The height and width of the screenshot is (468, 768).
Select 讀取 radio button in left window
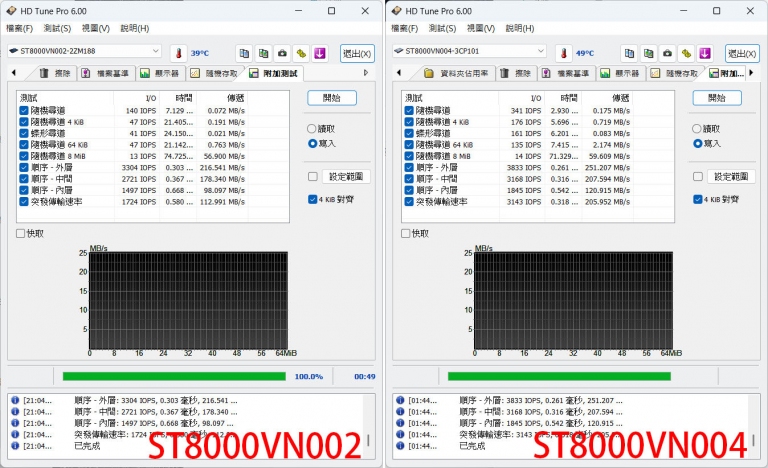point(312,129)
